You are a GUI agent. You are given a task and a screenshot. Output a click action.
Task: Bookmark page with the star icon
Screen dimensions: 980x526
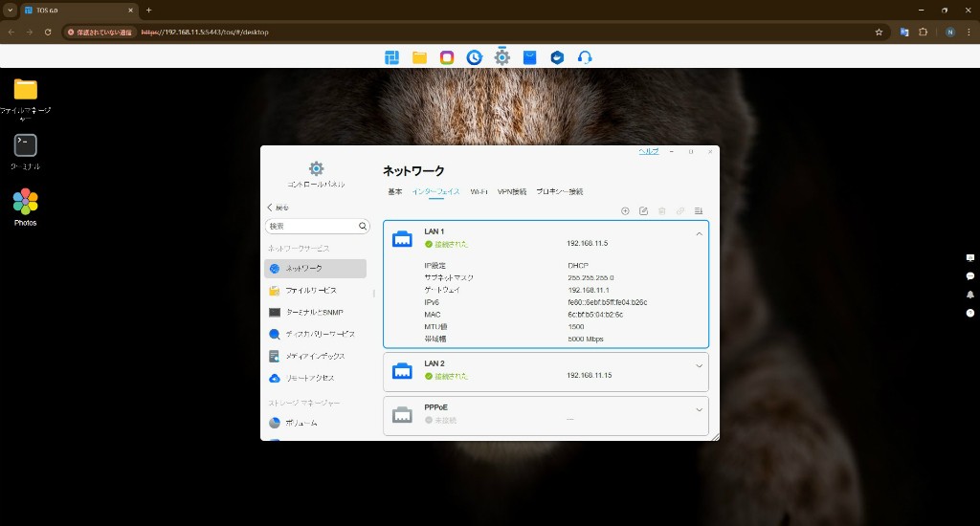879,32
